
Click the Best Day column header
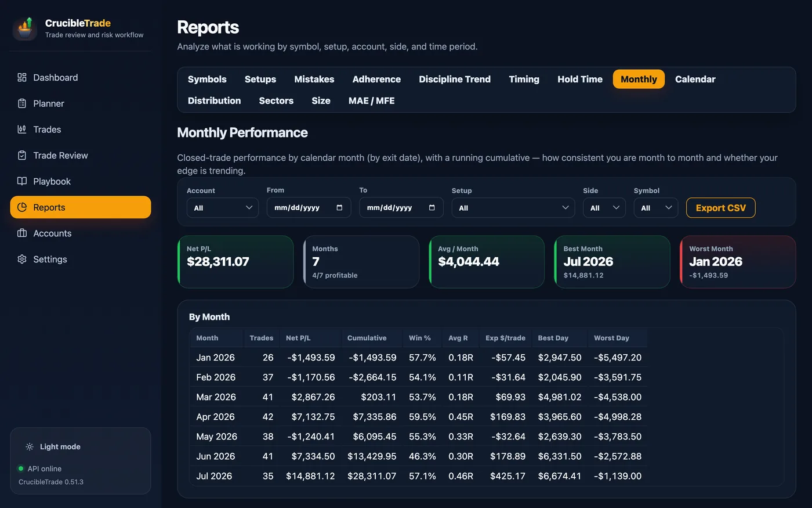click(x=559, y=338)
